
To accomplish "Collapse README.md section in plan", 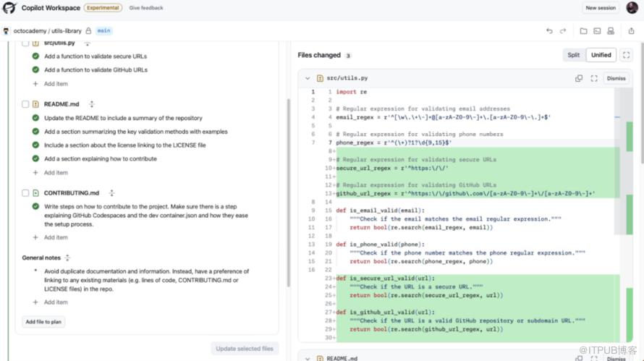I will tap(91, 104).
